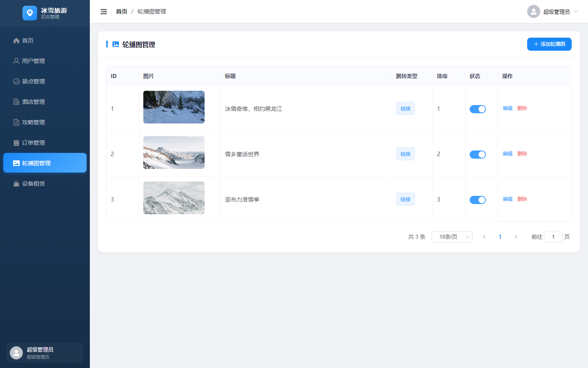
Task: Disable the status switch for 冰雪奇缘，相约黑龙江
Action: 478,109
